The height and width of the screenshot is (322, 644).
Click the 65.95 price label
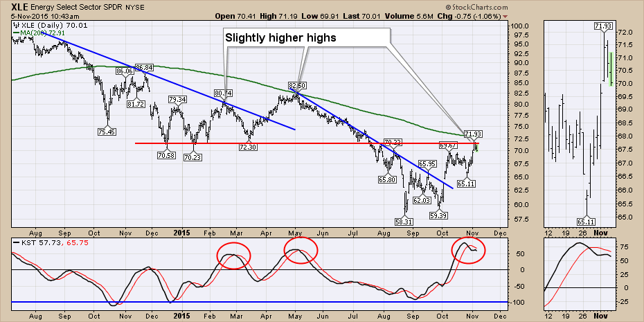tap(427, 163)
